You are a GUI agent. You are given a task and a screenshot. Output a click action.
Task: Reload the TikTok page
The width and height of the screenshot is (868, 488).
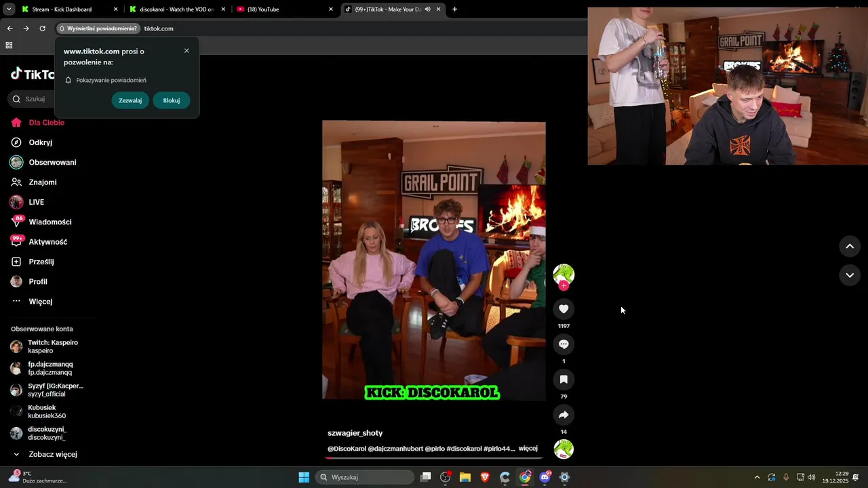pyautogui.click(x=42, y=28)
